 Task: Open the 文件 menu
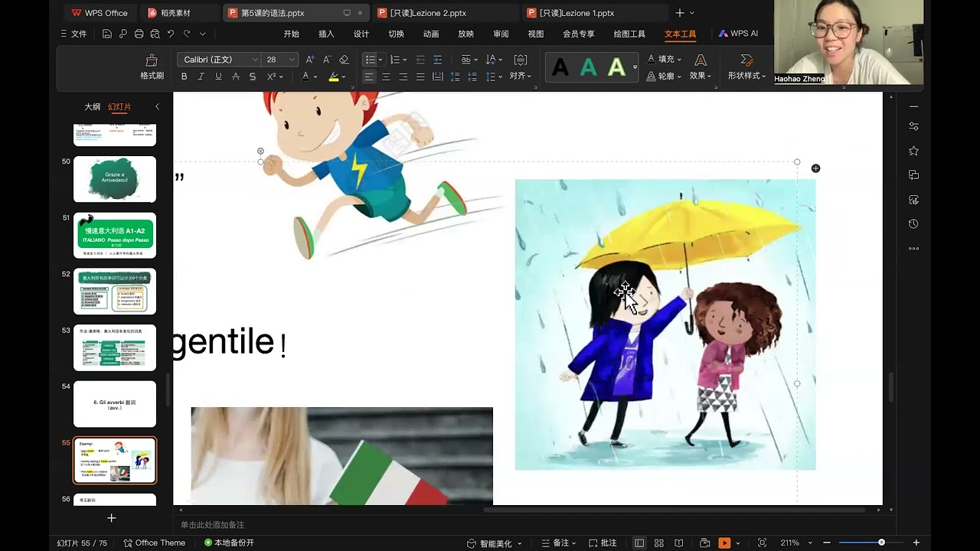[73, 34]
